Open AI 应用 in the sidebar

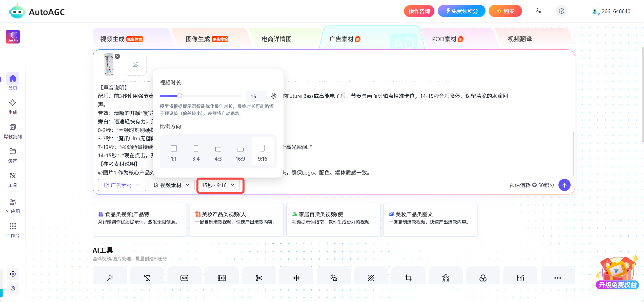[13, 206]
